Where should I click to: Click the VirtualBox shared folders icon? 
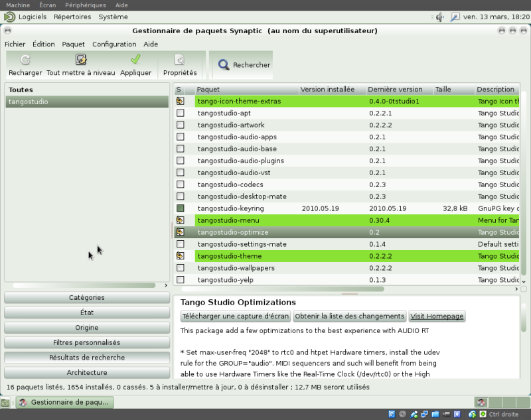pos(435,414)
